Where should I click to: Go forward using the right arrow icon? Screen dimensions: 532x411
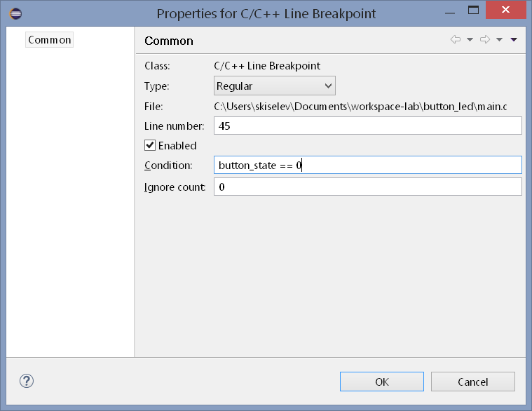point(485,40)
